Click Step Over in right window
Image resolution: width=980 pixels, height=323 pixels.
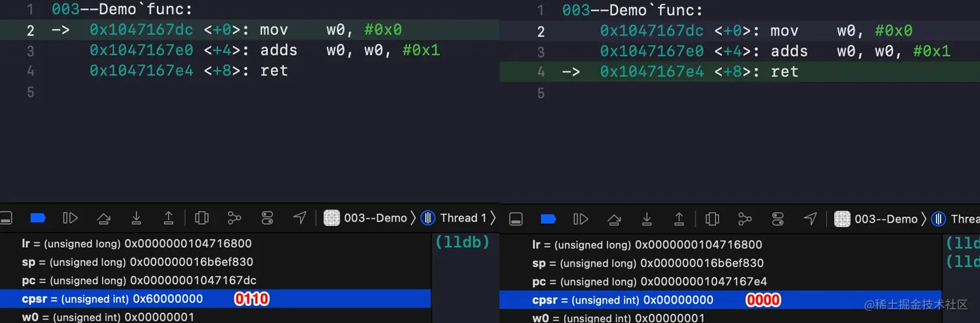614,219
